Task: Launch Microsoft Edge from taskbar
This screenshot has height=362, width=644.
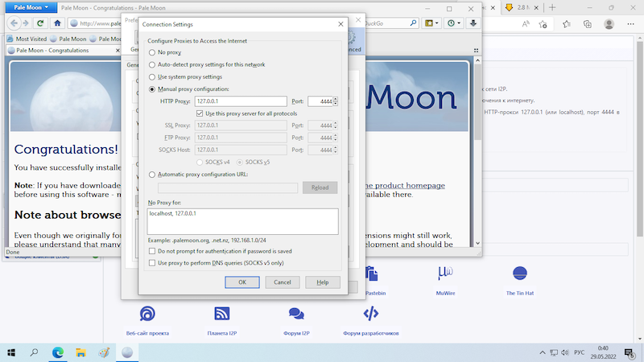Action: 58,352
